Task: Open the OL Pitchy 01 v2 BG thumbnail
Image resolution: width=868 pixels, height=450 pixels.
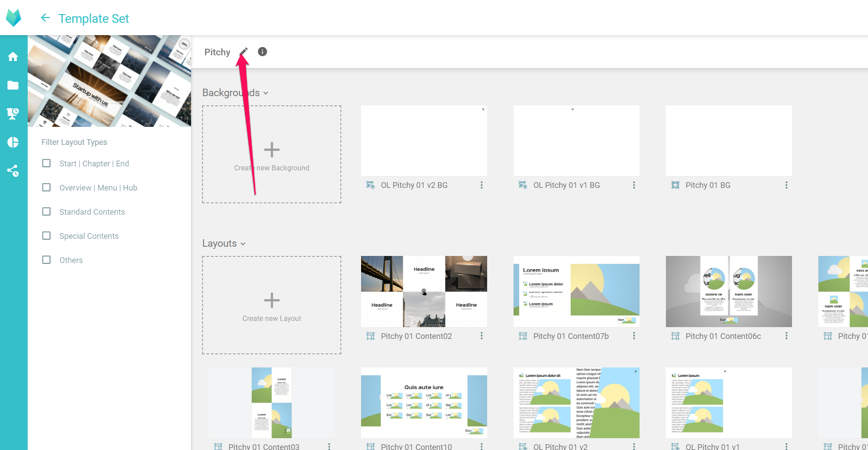Action: click(424, 140)
